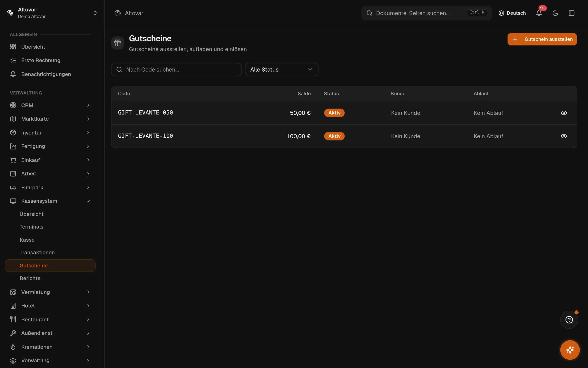Viewport: 588px width, 368px height.
Task: Click the Marktkarte map icon
Action: (13, 119)
